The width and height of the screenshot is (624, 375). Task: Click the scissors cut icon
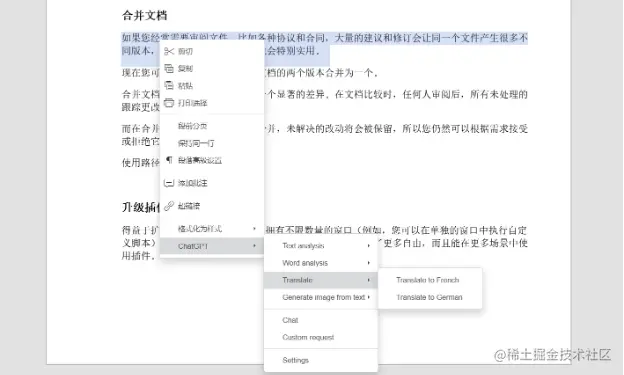[x=169, y=51]
